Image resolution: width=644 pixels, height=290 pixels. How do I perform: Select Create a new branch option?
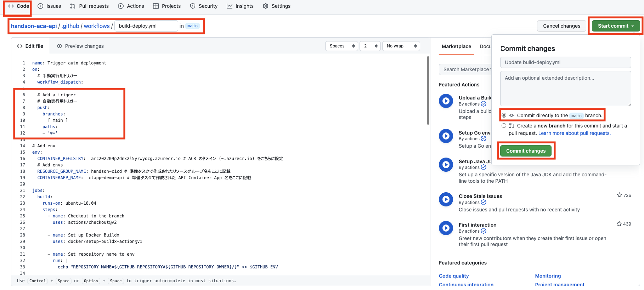pos(504,126)
